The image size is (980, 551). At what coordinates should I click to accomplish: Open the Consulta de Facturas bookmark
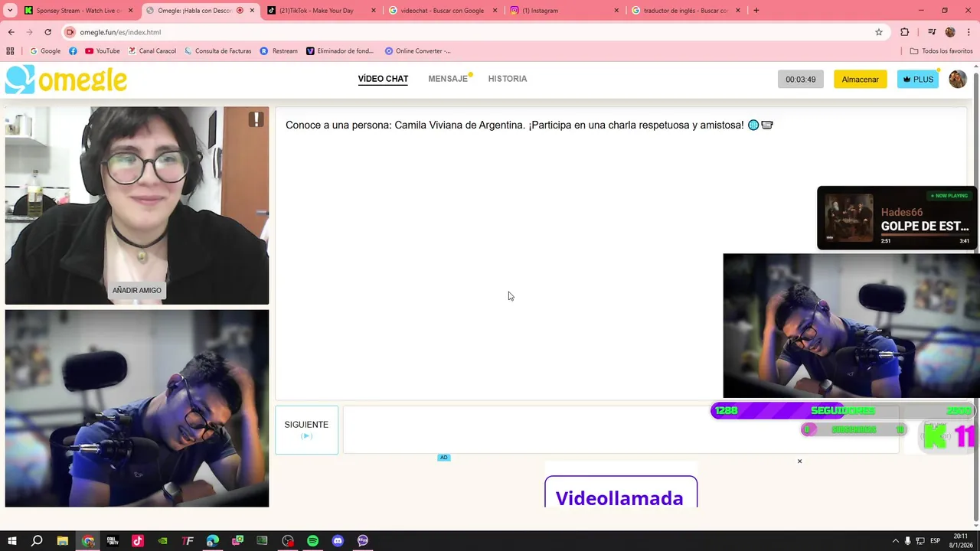tap(217, 51)
